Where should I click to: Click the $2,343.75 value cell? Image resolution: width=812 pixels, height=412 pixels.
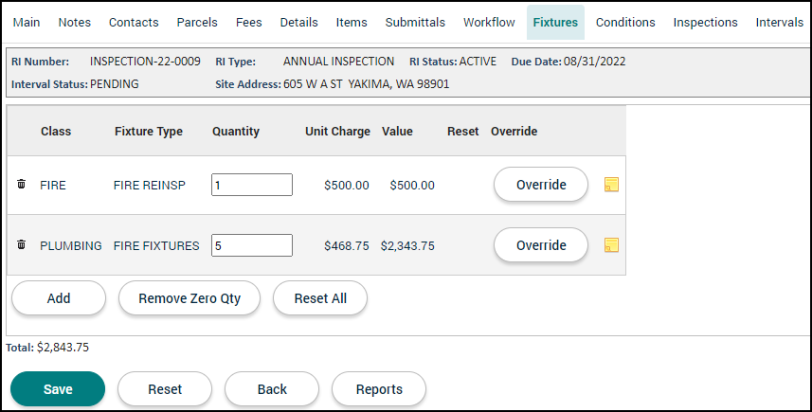pos(408,245)
